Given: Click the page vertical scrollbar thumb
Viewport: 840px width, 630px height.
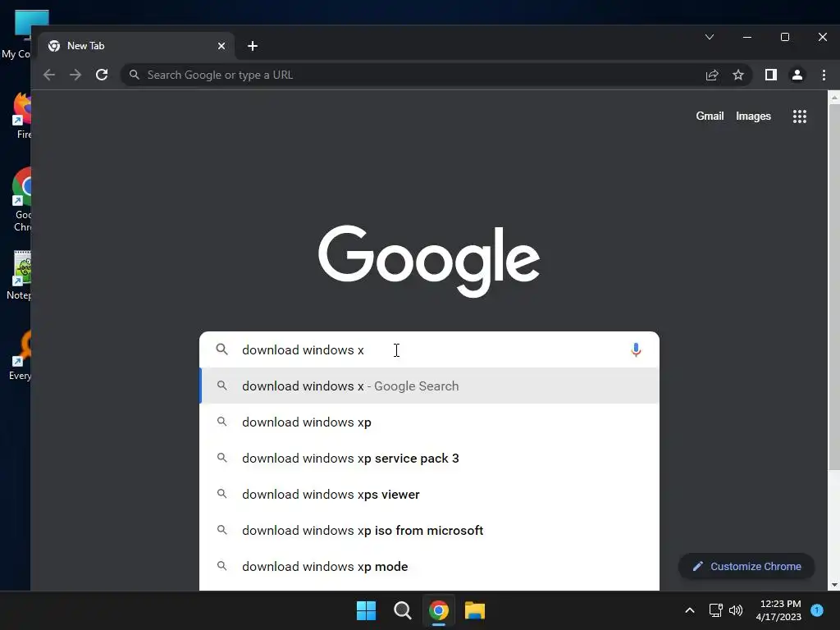Looking at the screenshot, I should coord(833,286).
